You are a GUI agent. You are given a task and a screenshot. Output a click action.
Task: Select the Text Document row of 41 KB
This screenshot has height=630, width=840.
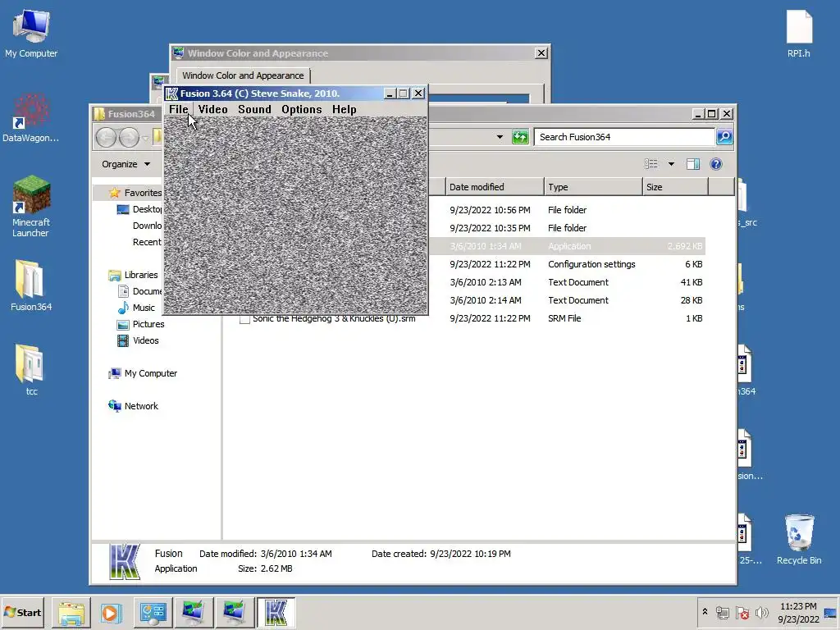(566, 282)
